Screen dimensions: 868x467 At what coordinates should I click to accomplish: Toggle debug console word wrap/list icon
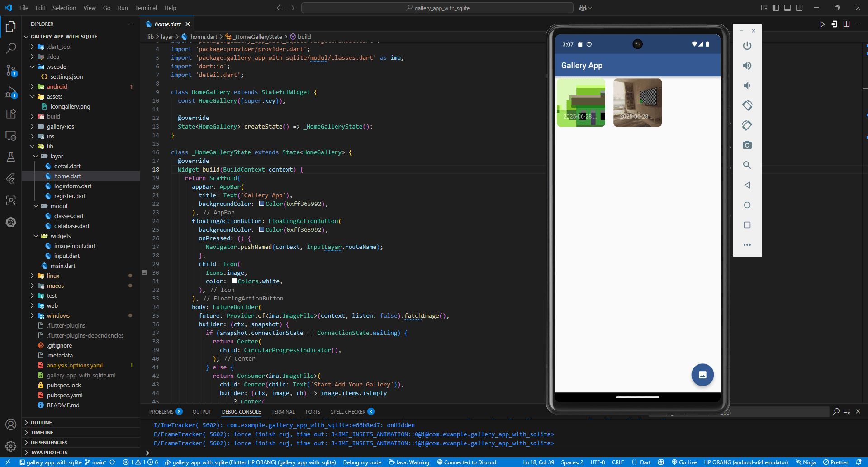pos(847,412)
